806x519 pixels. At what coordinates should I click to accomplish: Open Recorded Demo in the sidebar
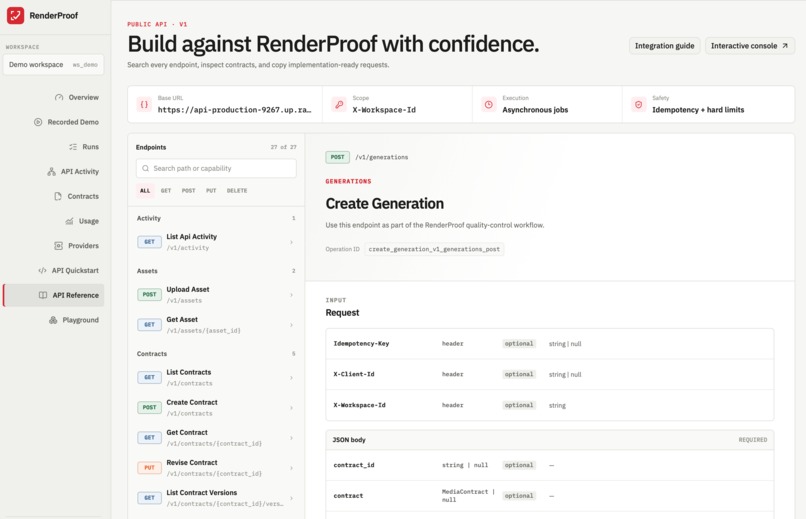(53, 122)
